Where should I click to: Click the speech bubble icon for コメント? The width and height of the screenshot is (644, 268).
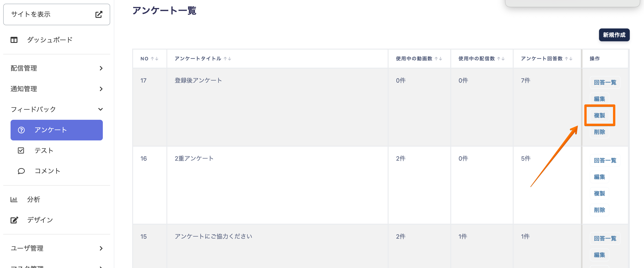click(21, 171)
